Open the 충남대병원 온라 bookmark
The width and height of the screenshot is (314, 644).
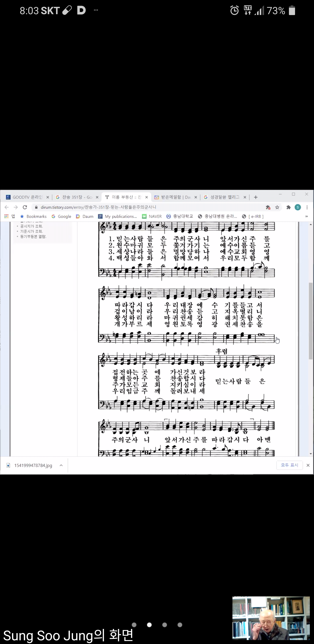tap(217, 216)
